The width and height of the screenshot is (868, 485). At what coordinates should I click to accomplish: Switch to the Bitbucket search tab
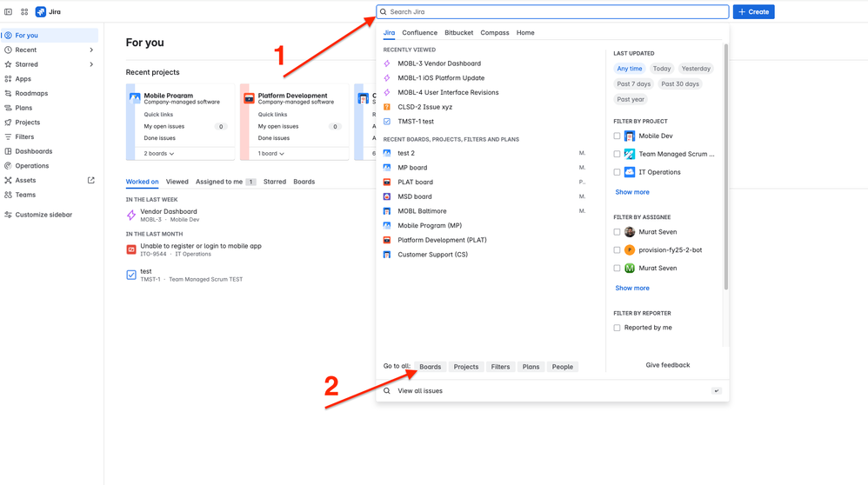pos(459,33)
